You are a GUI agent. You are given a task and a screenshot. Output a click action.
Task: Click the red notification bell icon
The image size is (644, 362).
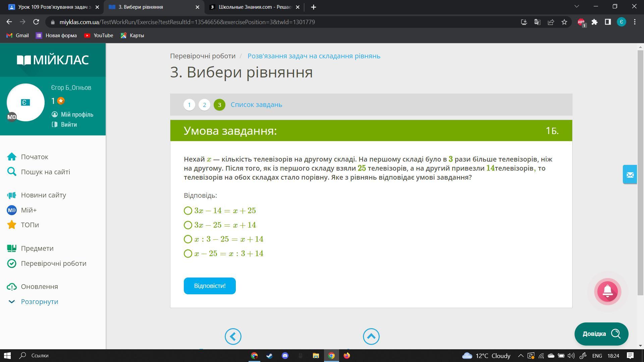[607, 292]
